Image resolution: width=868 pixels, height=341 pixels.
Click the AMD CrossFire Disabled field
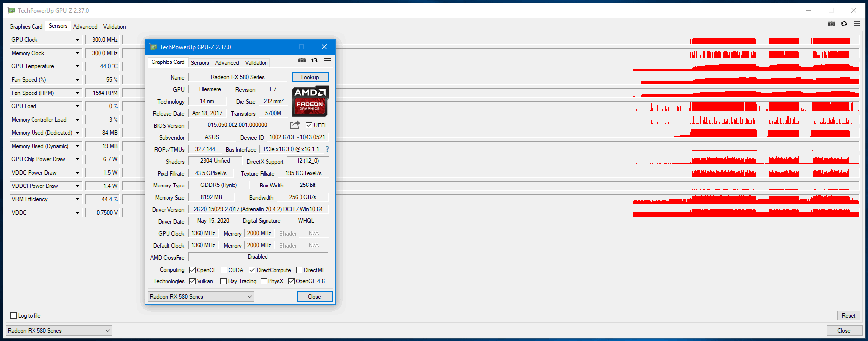click(258, 257)
